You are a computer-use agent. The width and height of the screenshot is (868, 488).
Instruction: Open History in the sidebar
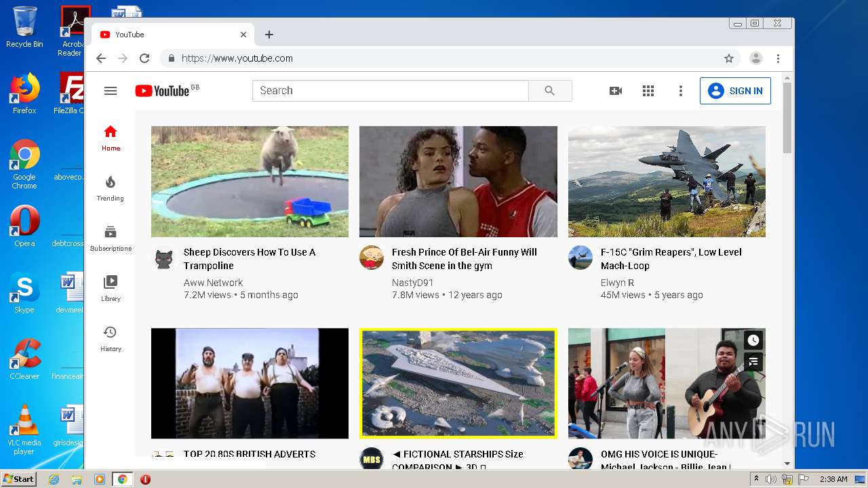pos(111,339)
